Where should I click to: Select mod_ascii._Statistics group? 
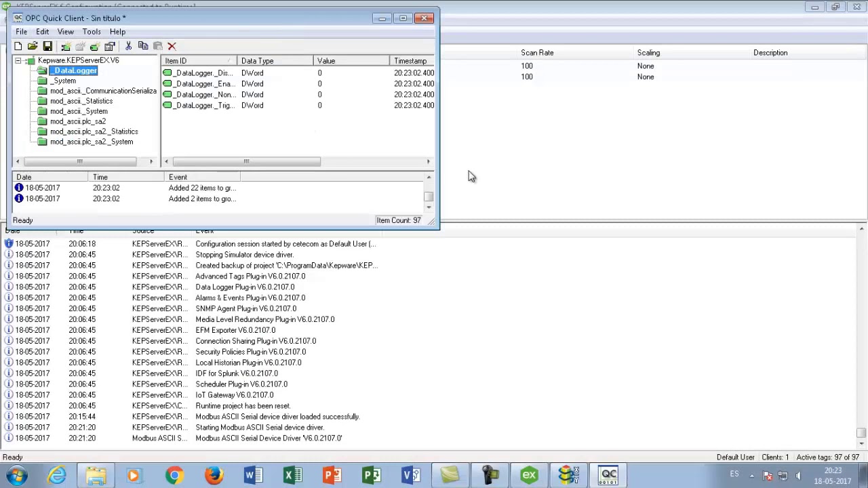coord(81,101)
